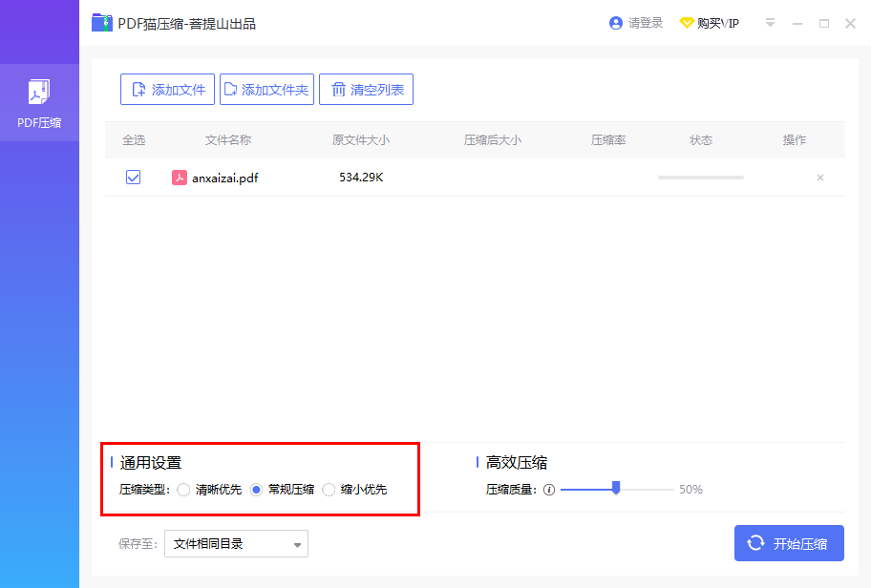Open 购买VIP link

click(x=717, y=23)
